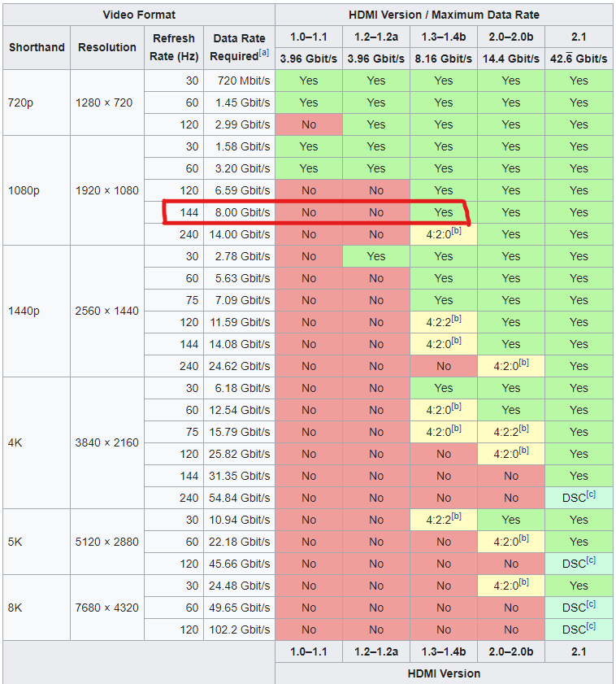Image resolution: width=616 pixels, height=684 pixels.
Task: Click "4:2:2" under 1.3–1.4b in 10.94 Gbit/s row
Action: 444,520
